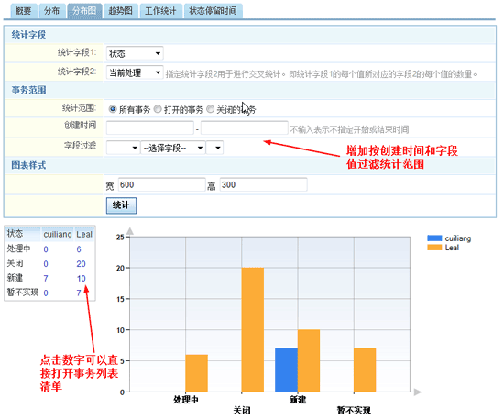
Task: Switch to the 分布 tab
Action: [x=51, y=11]
